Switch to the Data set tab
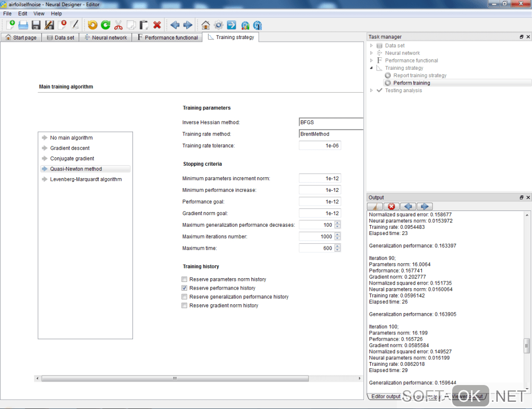Screen dimensions: 532x409 point(61,38)
